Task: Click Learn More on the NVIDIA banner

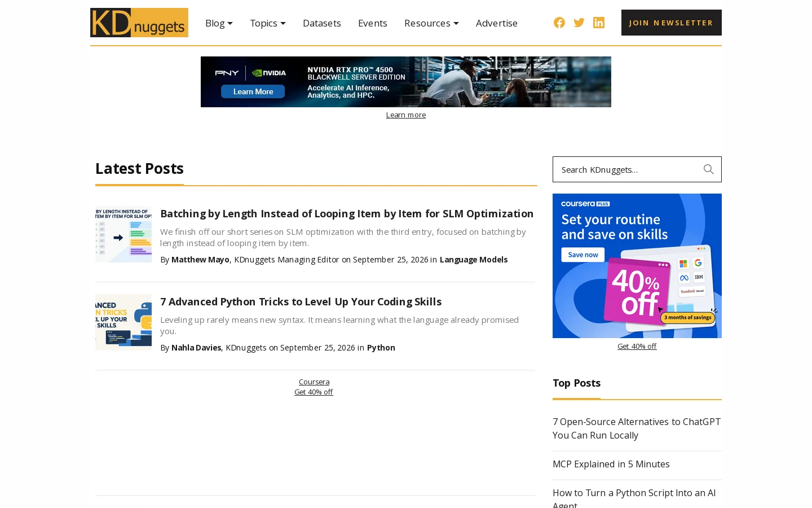Action: pos(253,91)
